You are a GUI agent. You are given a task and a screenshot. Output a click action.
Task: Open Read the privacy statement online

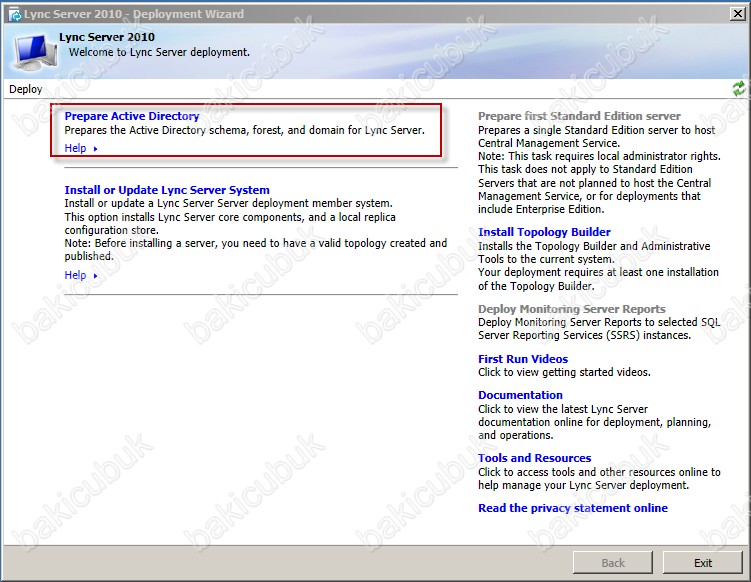tap(573, 508)
